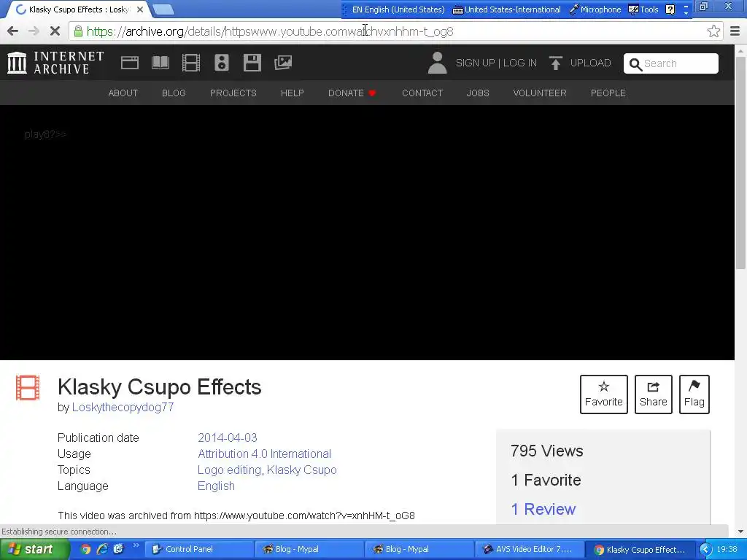Click the scrollbar down arrow
This screenshot has width=747, height=560.
tap(741, 532)
